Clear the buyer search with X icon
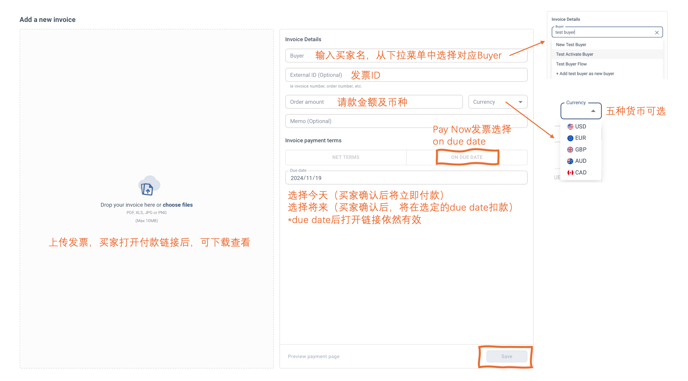The image size is (688, 381). coord(656,32)
